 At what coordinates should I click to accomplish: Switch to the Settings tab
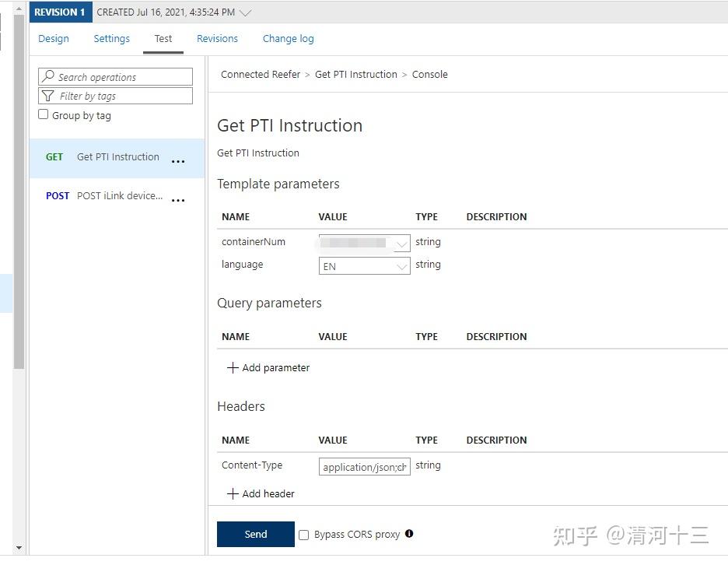(x=111, y=38)
